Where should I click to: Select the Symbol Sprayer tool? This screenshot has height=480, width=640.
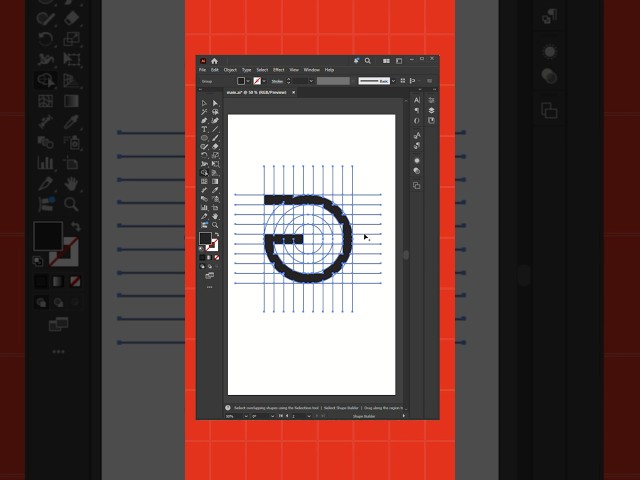point(215,199)
